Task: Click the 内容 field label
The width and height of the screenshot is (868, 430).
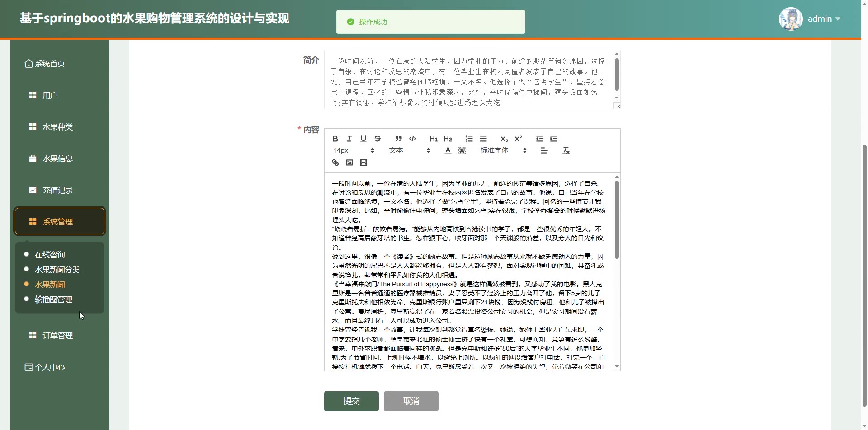Action: [311, 130]
